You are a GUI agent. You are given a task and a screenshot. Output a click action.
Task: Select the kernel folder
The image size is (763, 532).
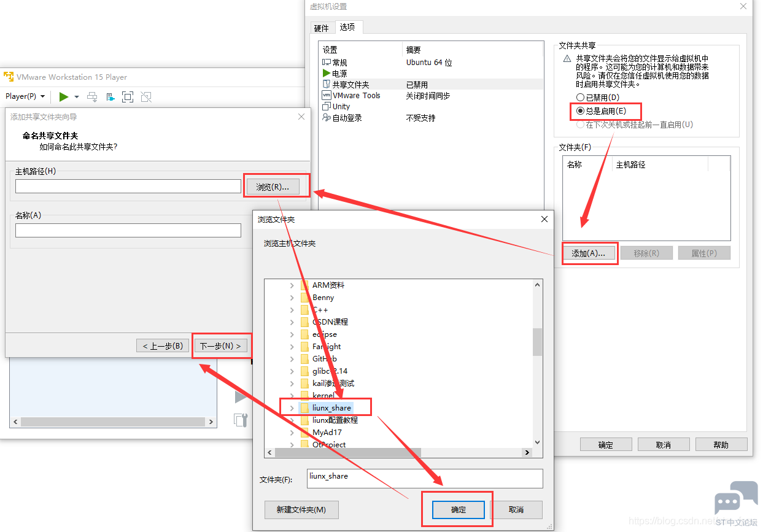click(323, 396)
